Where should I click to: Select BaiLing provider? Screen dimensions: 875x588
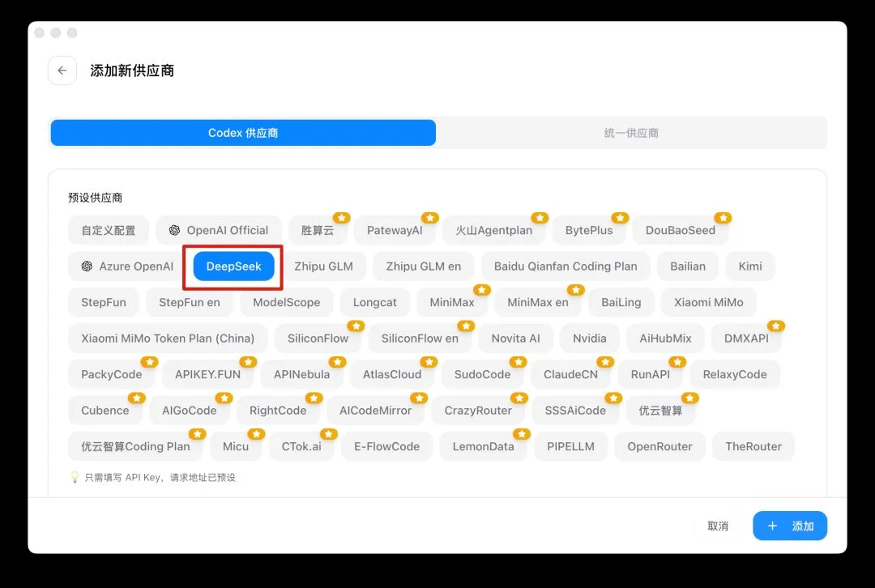[621, 302]
